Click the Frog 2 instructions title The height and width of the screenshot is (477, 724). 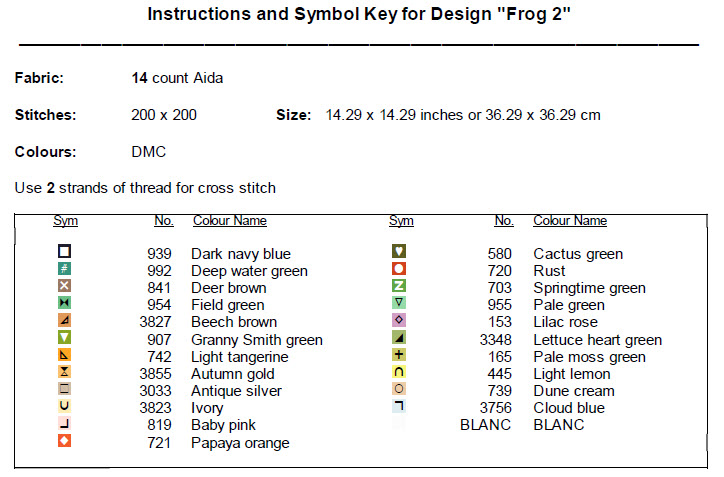tap(360, 15)
